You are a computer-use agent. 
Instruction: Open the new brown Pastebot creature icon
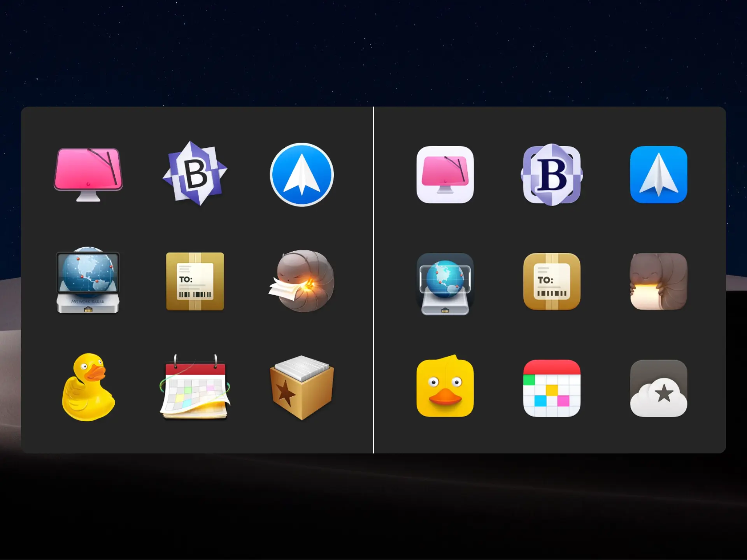coord(658,281)
